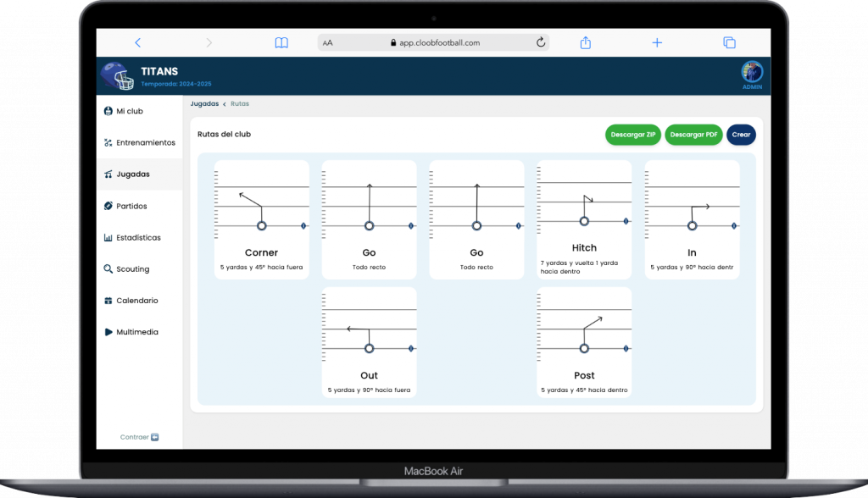Screen dimensions: 868x498
Task: Click the Safari address bar URL field
Action: coord(433,42)
